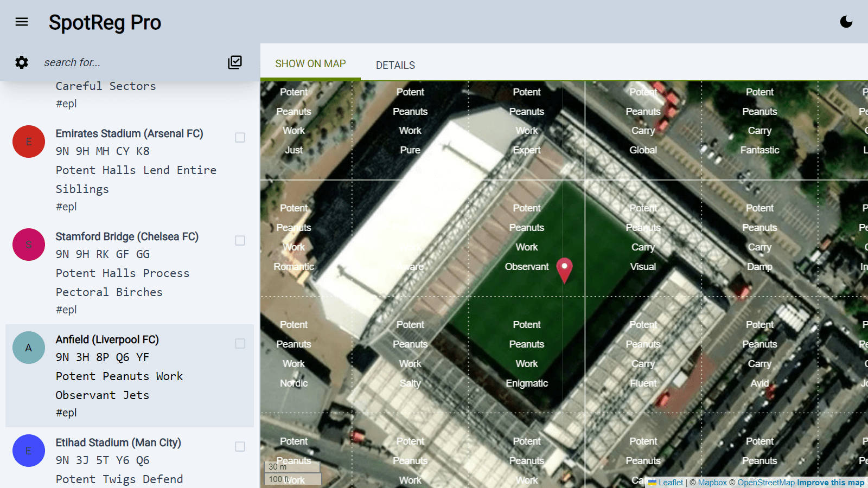This screenshot has height=488, width=868.
Task: Click the code 9N 3J 5T Y6 Q6
Action: point(103,460)
